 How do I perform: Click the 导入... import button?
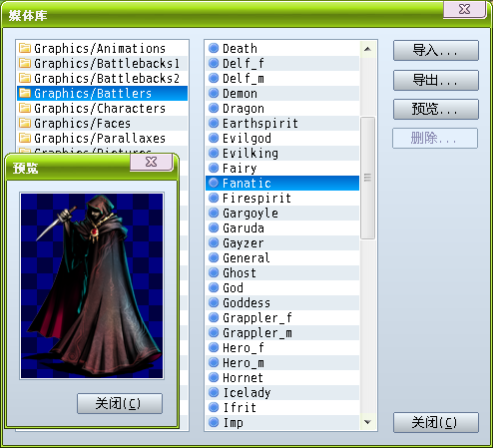(436, 51)
